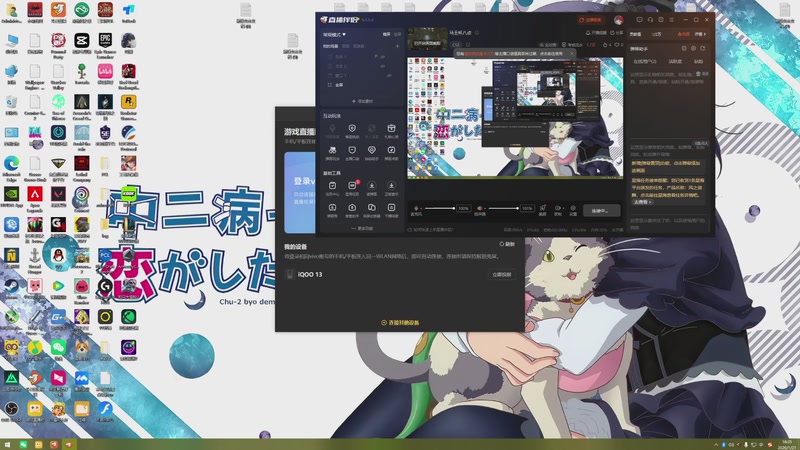Toggle visibility of the 窗口 source row
Image resolution: width=800 pixels, height=450 pixels.
389,76
